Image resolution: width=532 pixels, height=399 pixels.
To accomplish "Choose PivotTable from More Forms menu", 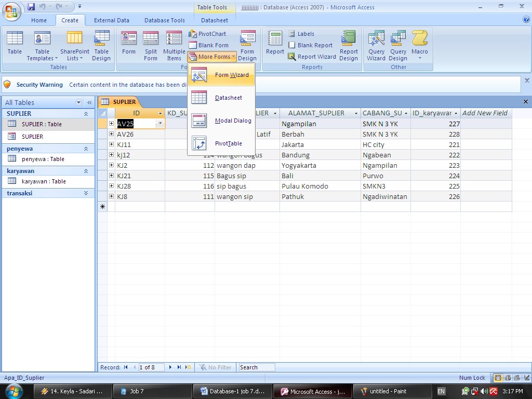I will click(x=221, y=143).
